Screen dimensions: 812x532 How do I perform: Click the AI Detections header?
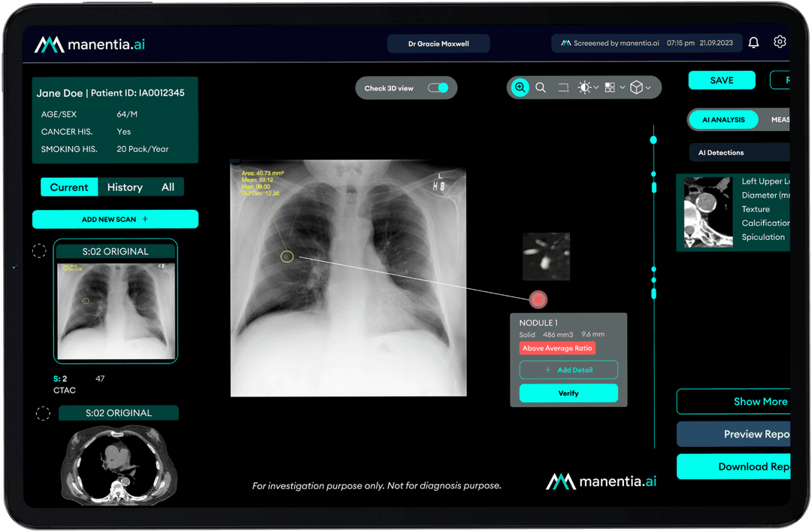740,153
